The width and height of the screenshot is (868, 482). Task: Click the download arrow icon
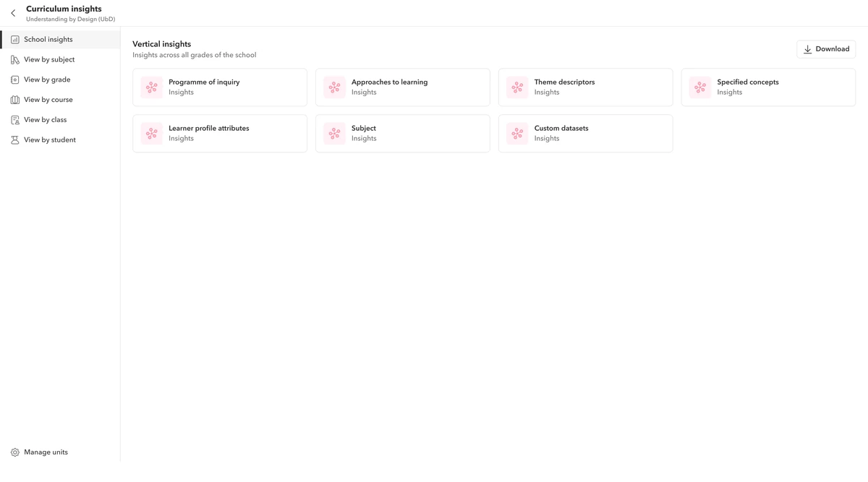point(808,49)
